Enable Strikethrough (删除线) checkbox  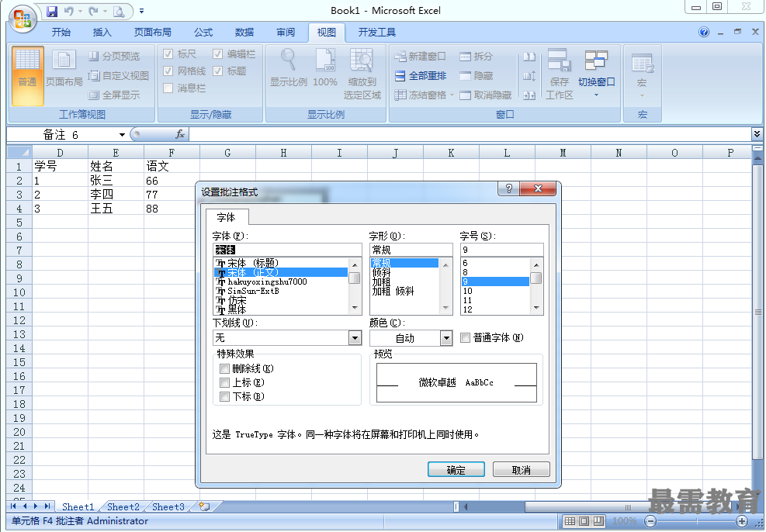pyautogui.click(x=225, y=368)
